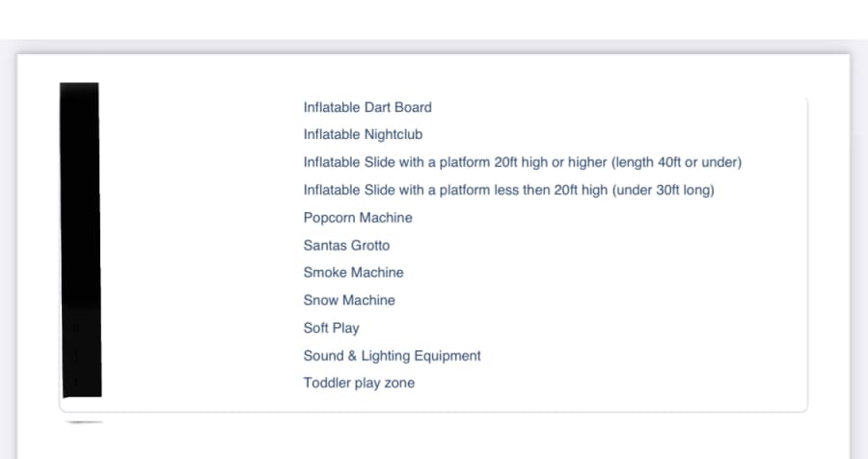This screenshot has height=459, width=868.
Task: Choose the Toddler play zone entry
Action: [359, 383]
